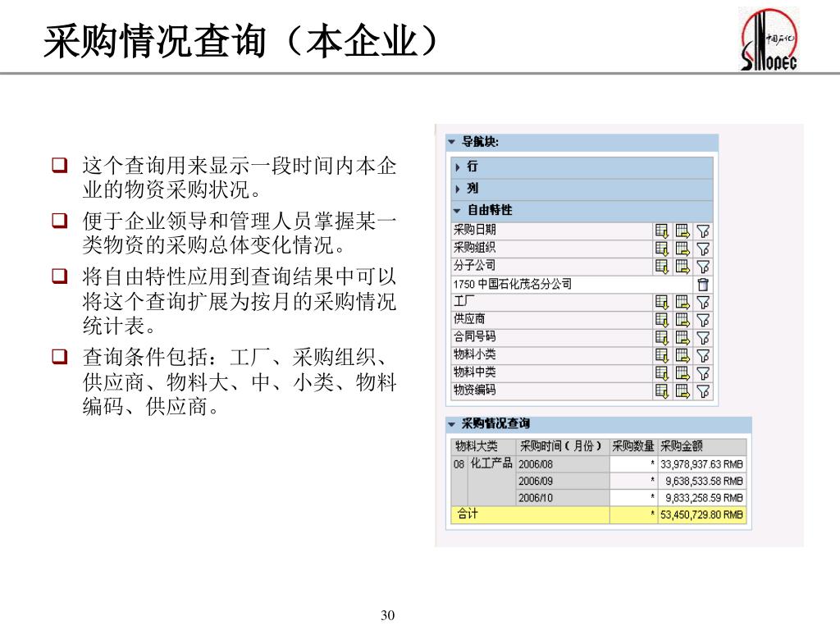Click the amount 33,978,937.63 RMB

tap(701, 464)
